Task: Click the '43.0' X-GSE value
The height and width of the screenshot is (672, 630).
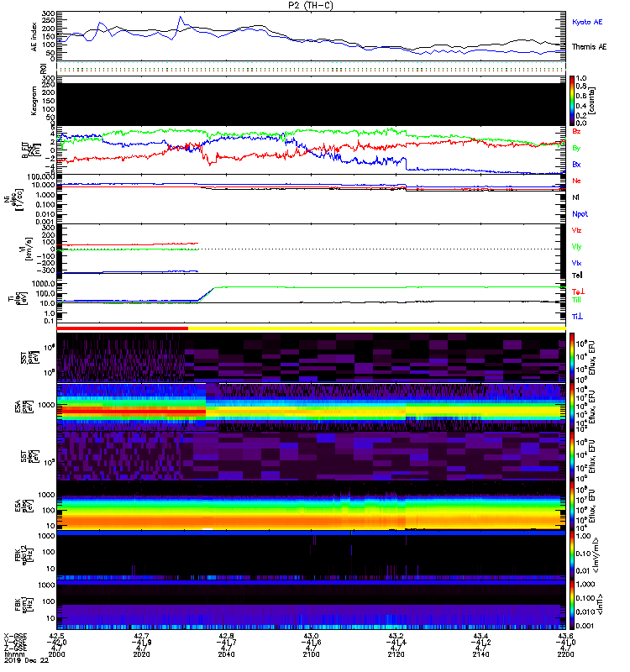Action: [x=311, y=636]
